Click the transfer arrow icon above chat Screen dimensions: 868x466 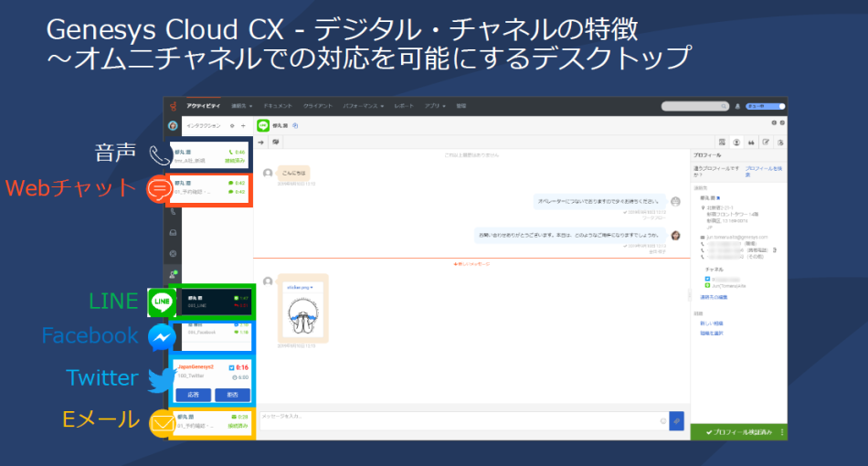(262, 142)
